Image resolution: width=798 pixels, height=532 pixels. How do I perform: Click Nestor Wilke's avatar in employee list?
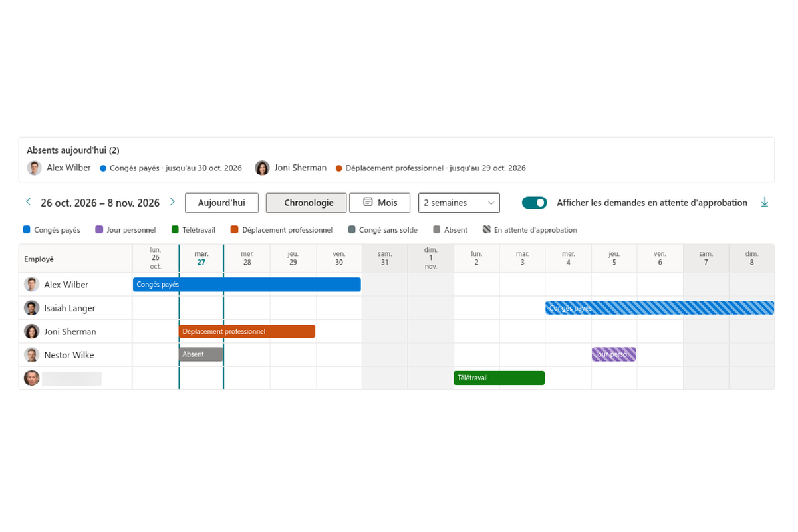(x=32, y=355)
